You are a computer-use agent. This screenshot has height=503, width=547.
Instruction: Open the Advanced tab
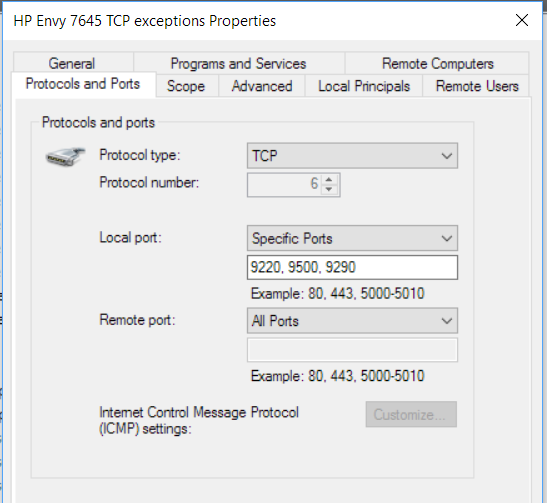click(262, 86)
